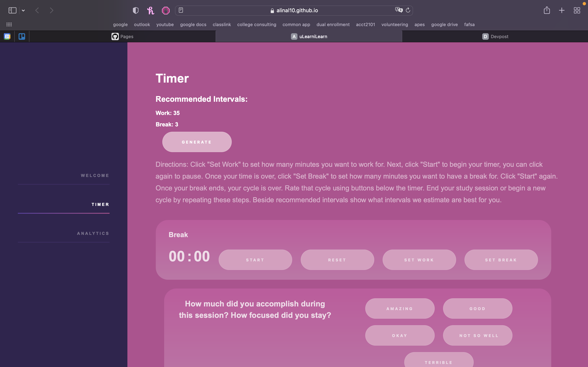
Task: Click the translate icon in the address bar
Action: [x=399, y=10]
